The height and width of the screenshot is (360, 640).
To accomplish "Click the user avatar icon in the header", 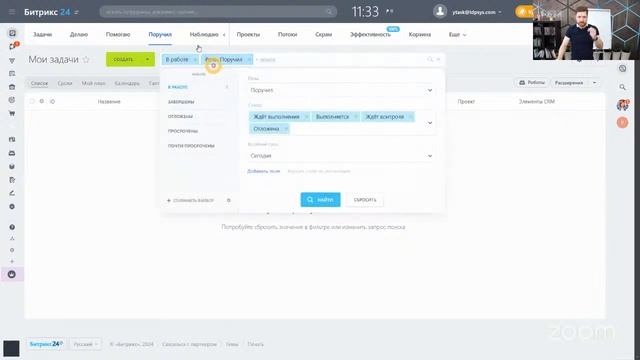I will 440,11.
